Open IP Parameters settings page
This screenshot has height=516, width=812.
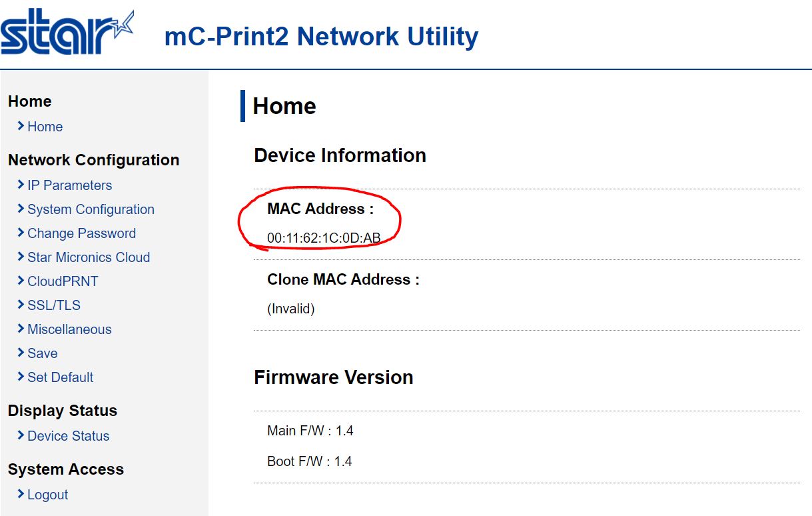click(69, 185)
